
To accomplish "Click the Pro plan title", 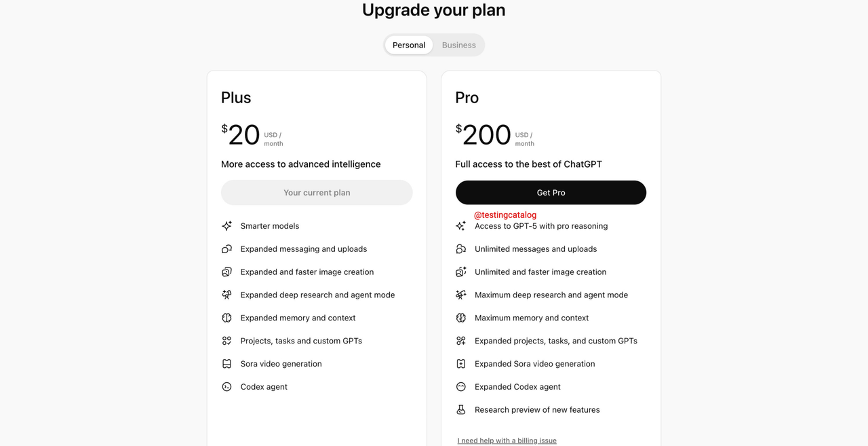I will (467, 98).
